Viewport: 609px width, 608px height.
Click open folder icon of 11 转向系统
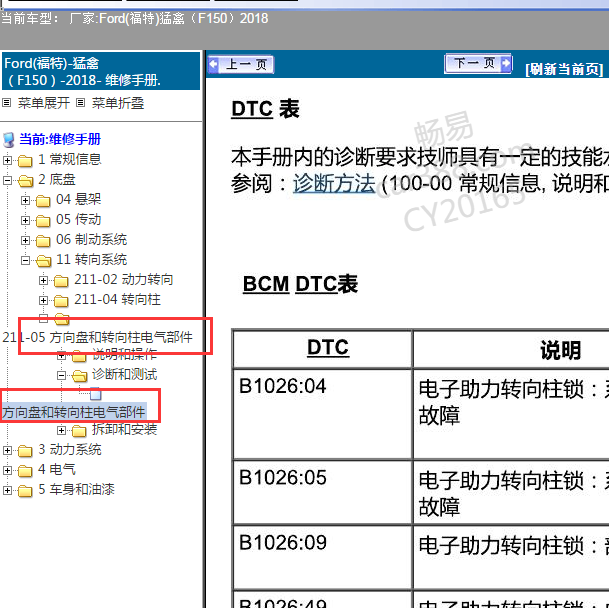coord(44,261)
